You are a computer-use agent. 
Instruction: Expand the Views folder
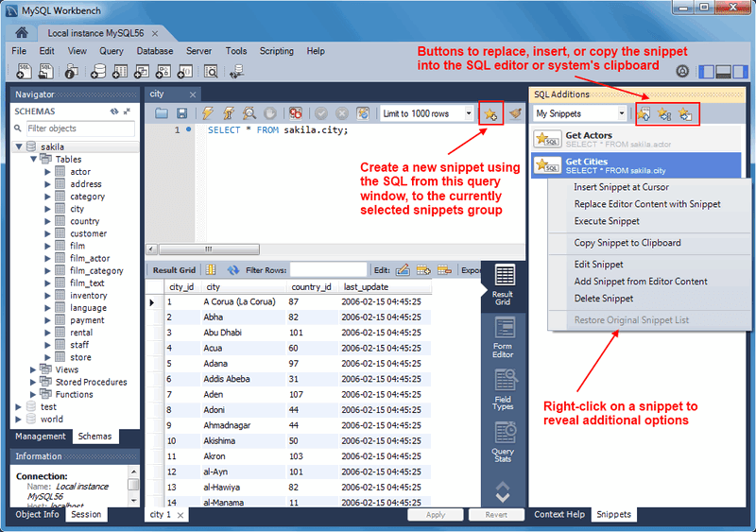point(33,369)
